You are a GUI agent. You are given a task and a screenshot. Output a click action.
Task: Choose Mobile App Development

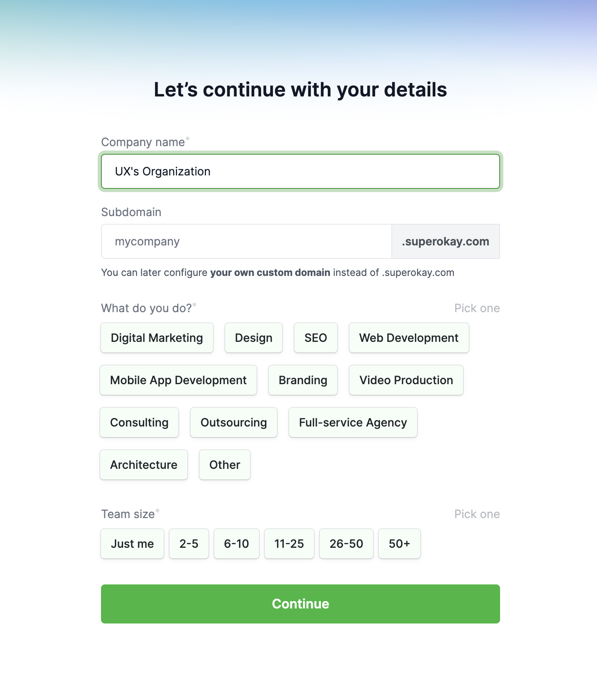(x=178, y=380)
